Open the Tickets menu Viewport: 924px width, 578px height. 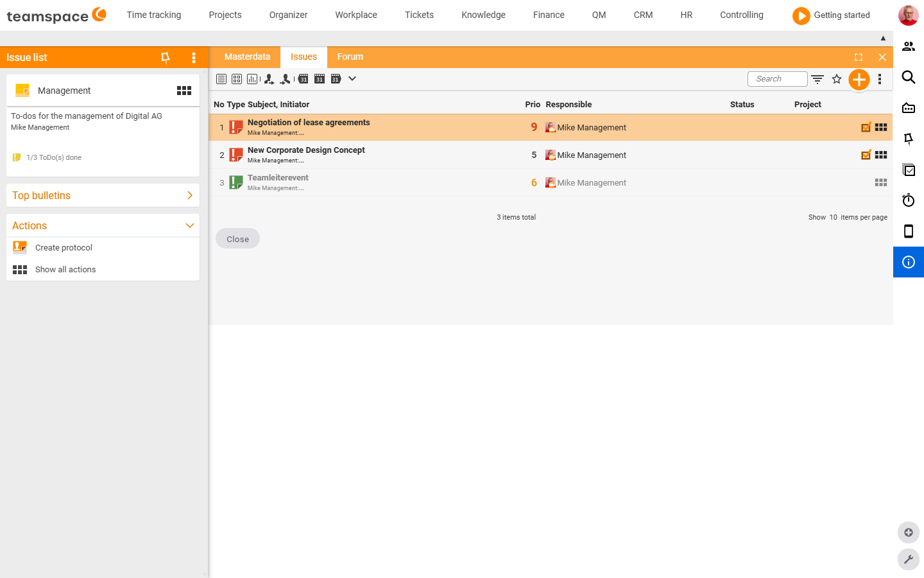tap(419, 15)
